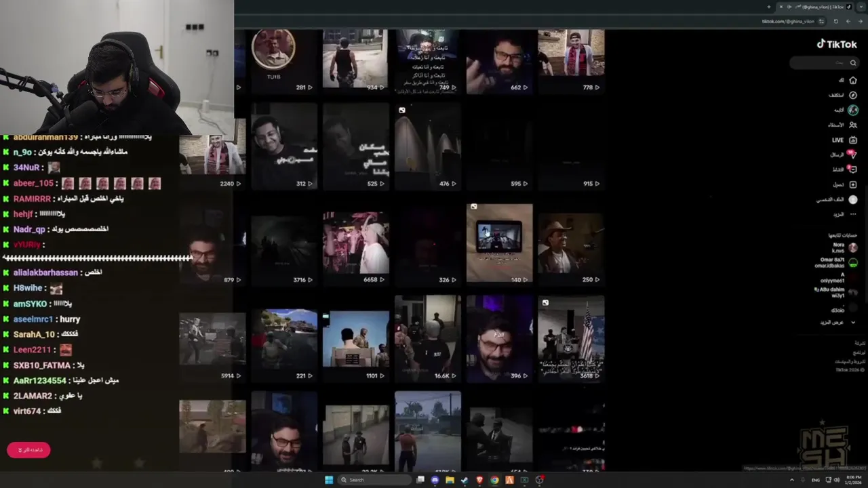Click the TikTok logo
Image resolution: width=868 pixels, height=488 pixels.
[837, 44]
